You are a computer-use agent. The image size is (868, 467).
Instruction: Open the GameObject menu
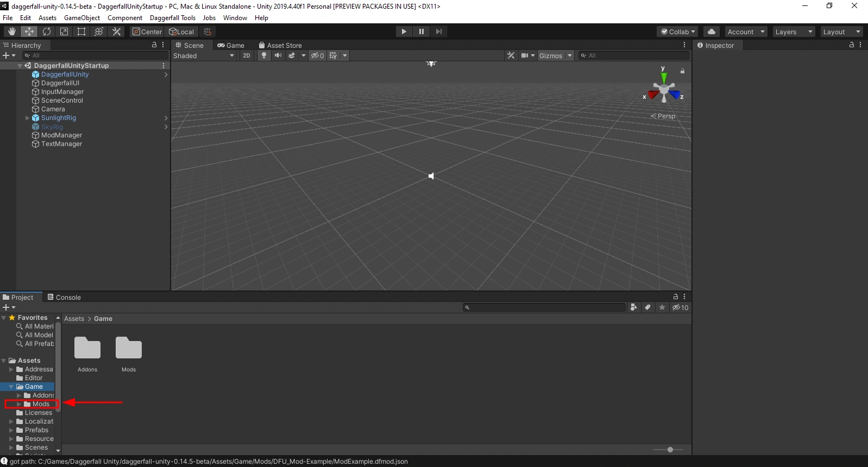pyautogui.click(x=82, y=18)
